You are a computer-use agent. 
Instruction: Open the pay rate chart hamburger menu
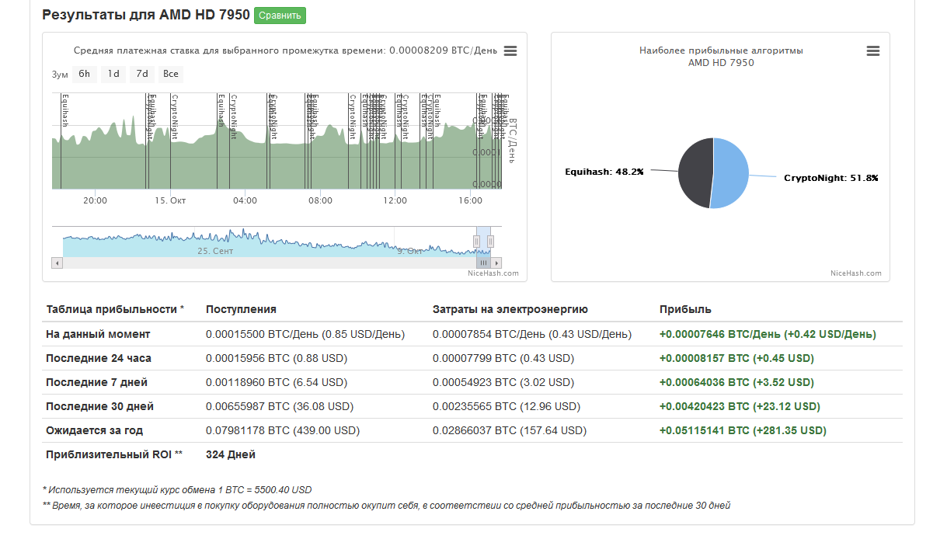(510, 51)
